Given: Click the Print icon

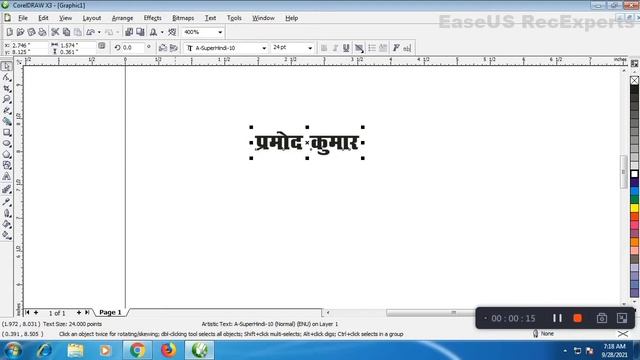Looking at the screenshot, I should 42,32.
